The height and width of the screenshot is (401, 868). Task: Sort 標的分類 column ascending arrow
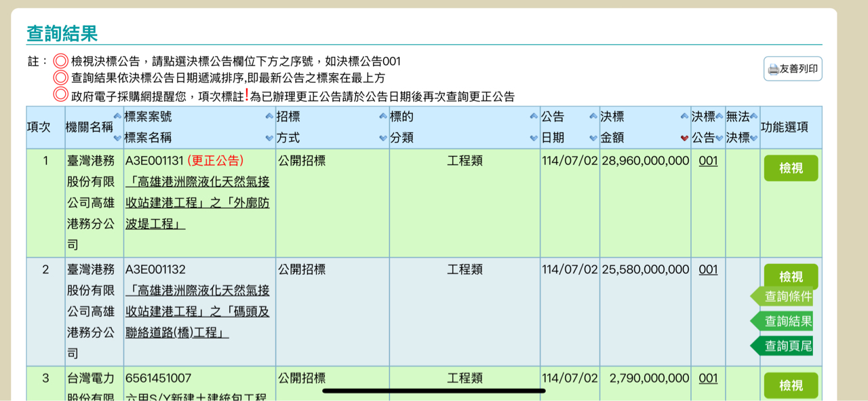coord(534,117)
